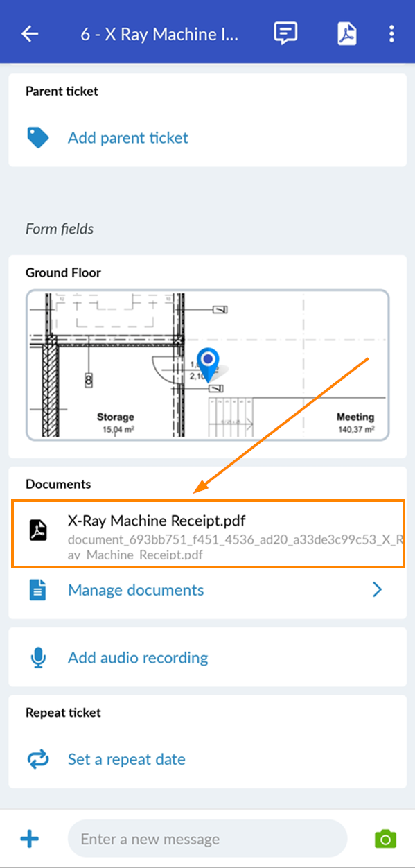Screen dimensions: 415x868
Task: Open the green camera icon
Action: pos(385,839)
